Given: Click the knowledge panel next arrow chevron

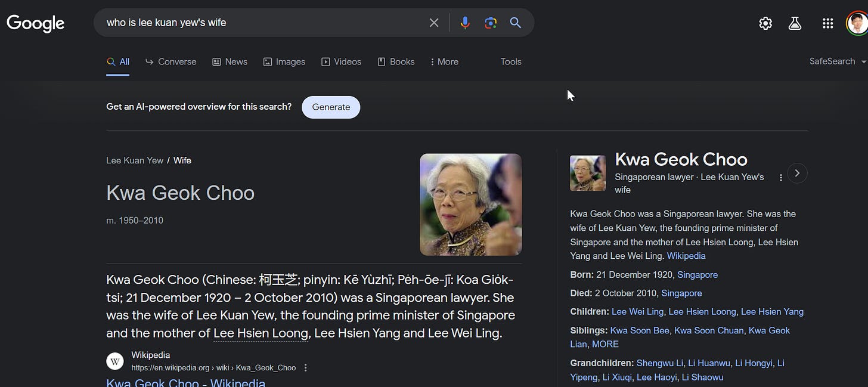Looking at the screenshot, I should point(797,174).
